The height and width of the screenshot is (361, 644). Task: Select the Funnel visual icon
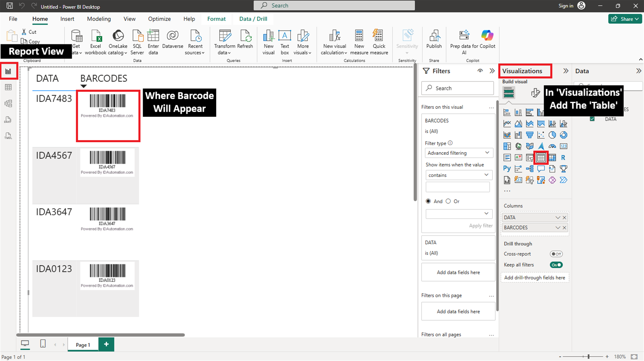tap(530, 135)
